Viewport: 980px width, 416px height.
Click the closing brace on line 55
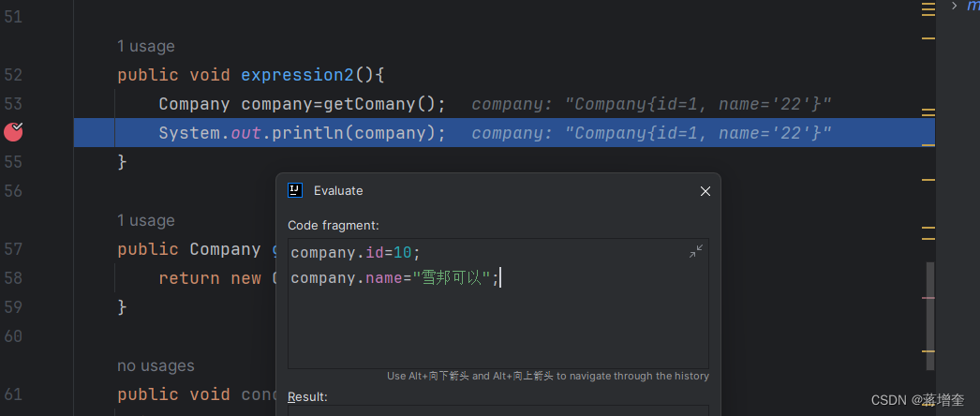122,162
